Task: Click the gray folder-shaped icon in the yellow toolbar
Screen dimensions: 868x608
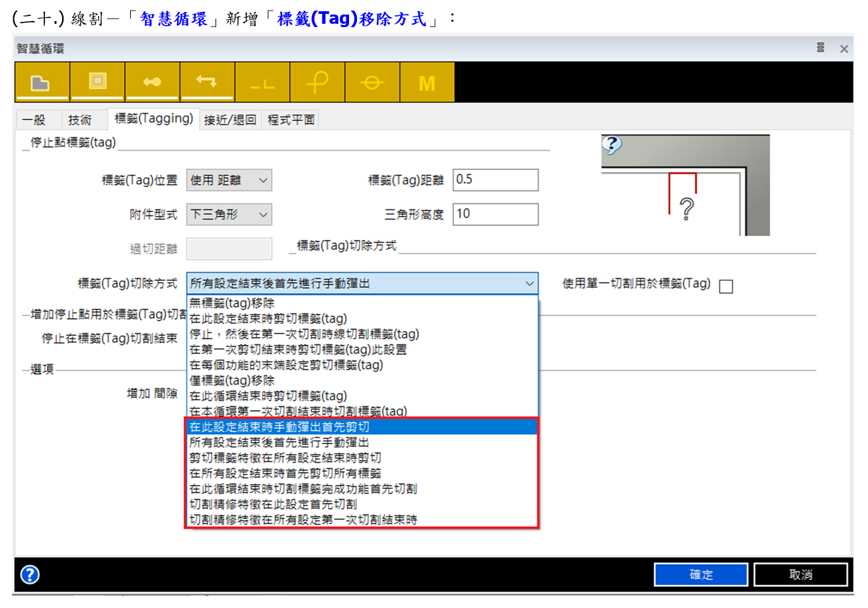Action: pyautogui.click(x=42, y=82)
